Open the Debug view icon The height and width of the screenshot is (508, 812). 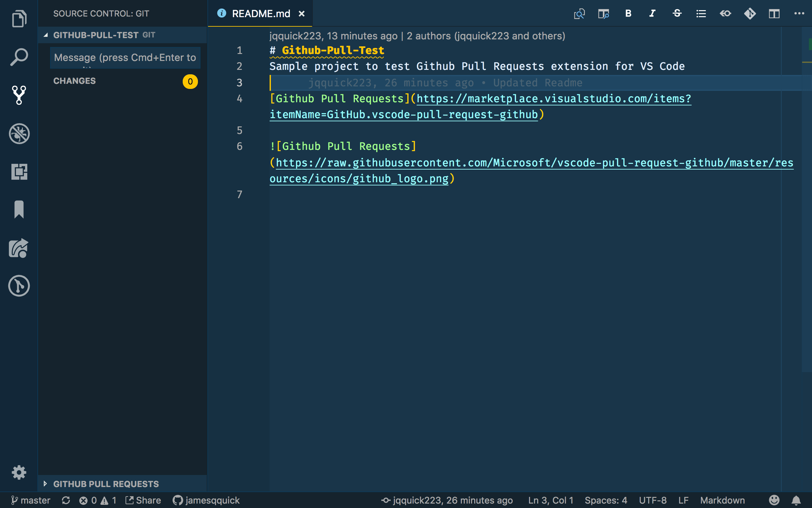(x=19, y=134)
